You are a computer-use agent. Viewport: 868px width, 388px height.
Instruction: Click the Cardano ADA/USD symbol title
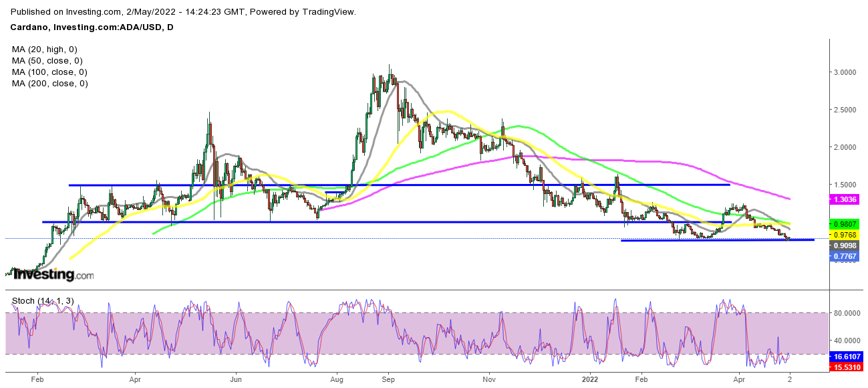tap(90, 26)
